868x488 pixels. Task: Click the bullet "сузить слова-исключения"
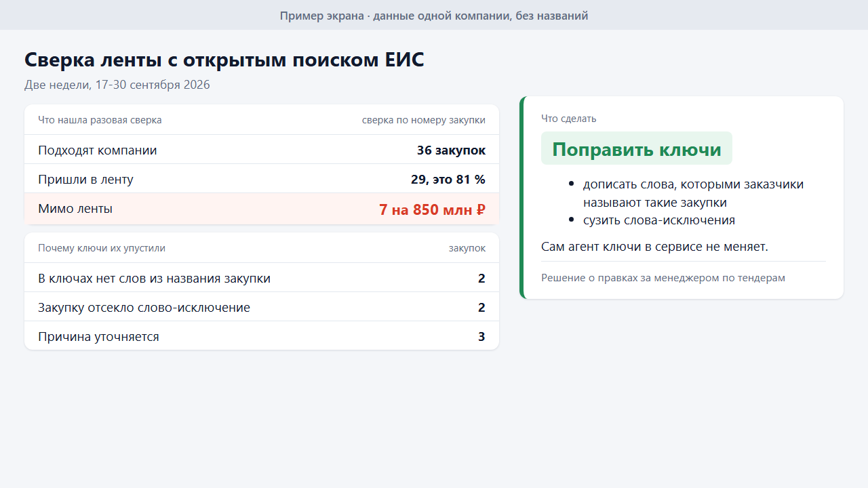[x=659, y=220]
